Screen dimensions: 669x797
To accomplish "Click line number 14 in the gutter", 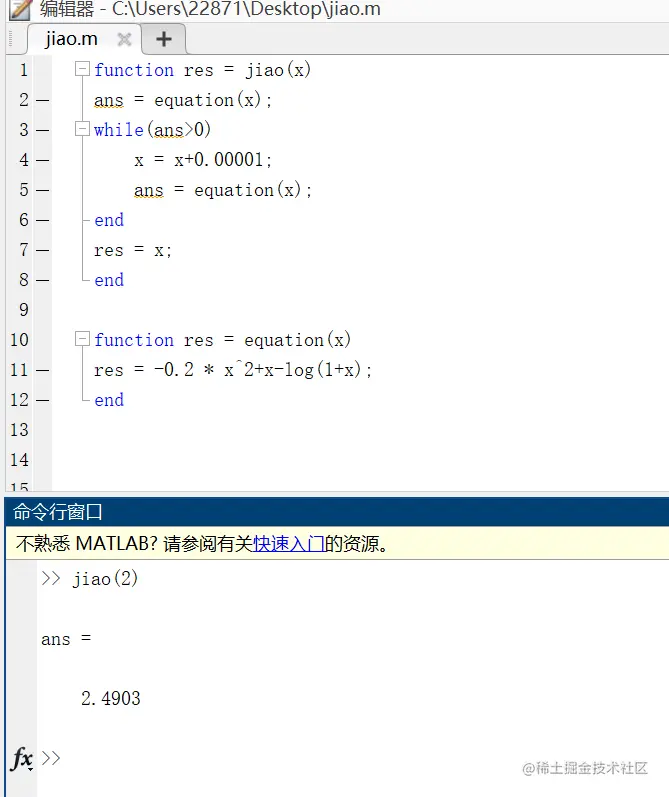I will (19, 459).
